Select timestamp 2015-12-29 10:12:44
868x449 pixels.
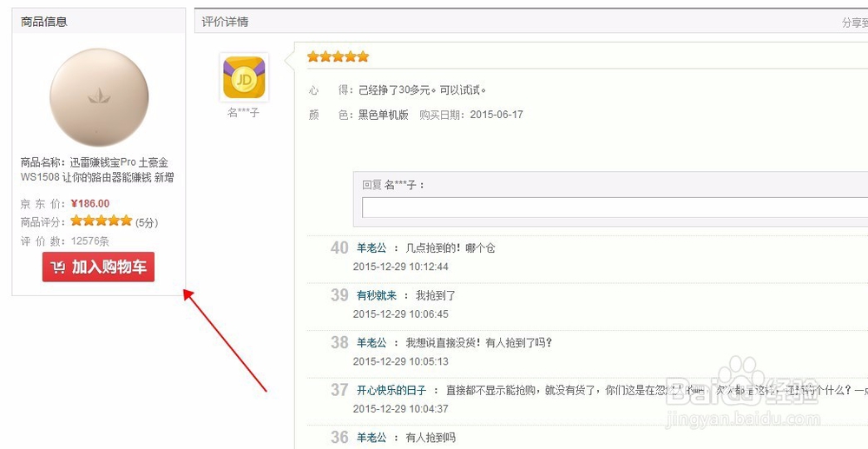click(x=401, y=267)
